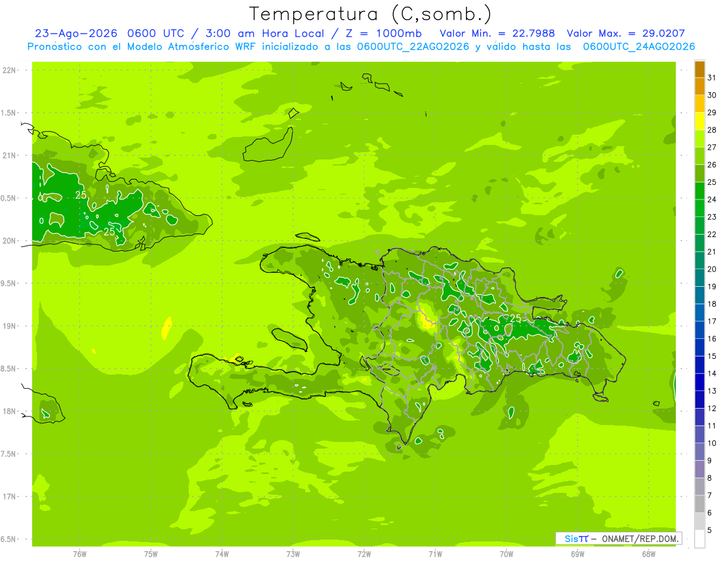Image resolution: width=728 pixels, height=562 pixels.
Task: Click the '25' contour label over Dominican Republic
Action: coord(516,318)
